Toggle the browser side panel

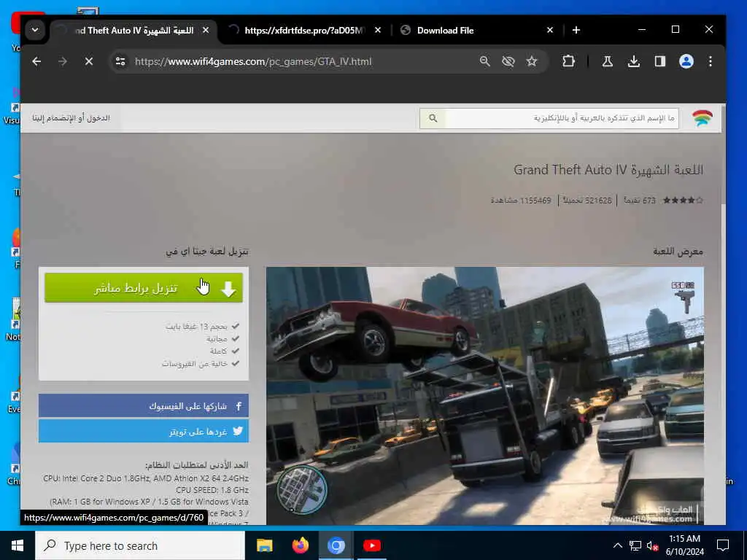[x=659, y=61]
